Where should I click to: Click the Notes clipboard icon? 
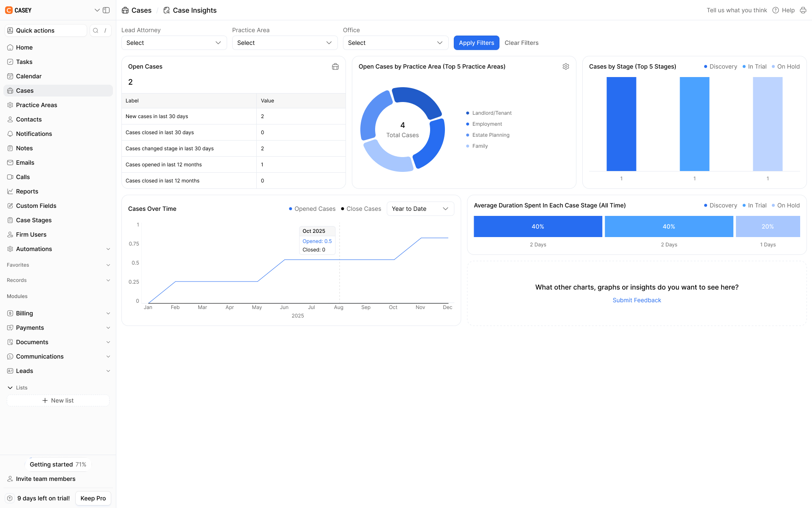[10, 148]
